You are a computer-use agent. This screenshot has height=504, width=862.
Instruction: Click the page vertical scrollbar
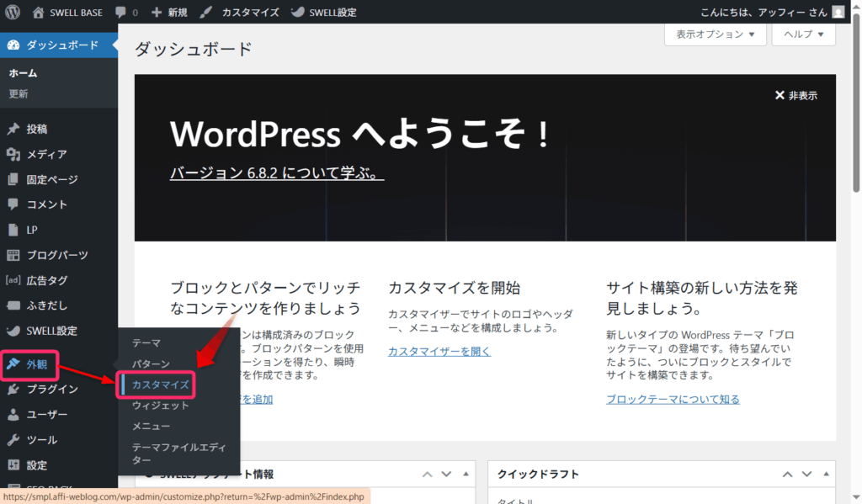pyautogui.click(x=856, y=103)
